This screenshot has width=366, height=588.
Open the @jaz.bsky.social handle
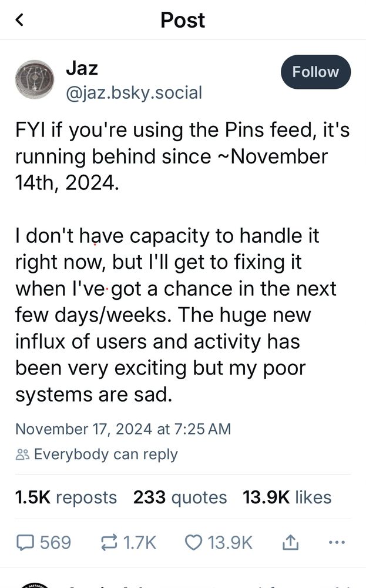pos(134,93)
